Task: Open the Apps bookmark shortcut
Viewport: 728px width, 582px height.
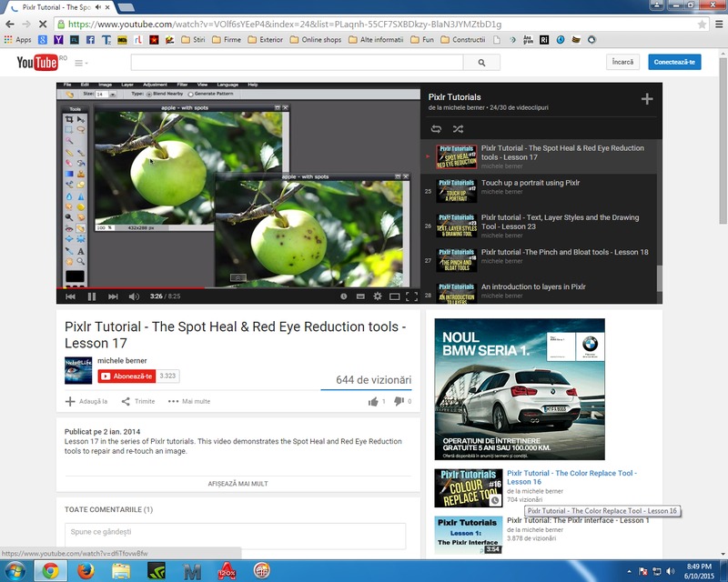Action: tap(17, 40)
